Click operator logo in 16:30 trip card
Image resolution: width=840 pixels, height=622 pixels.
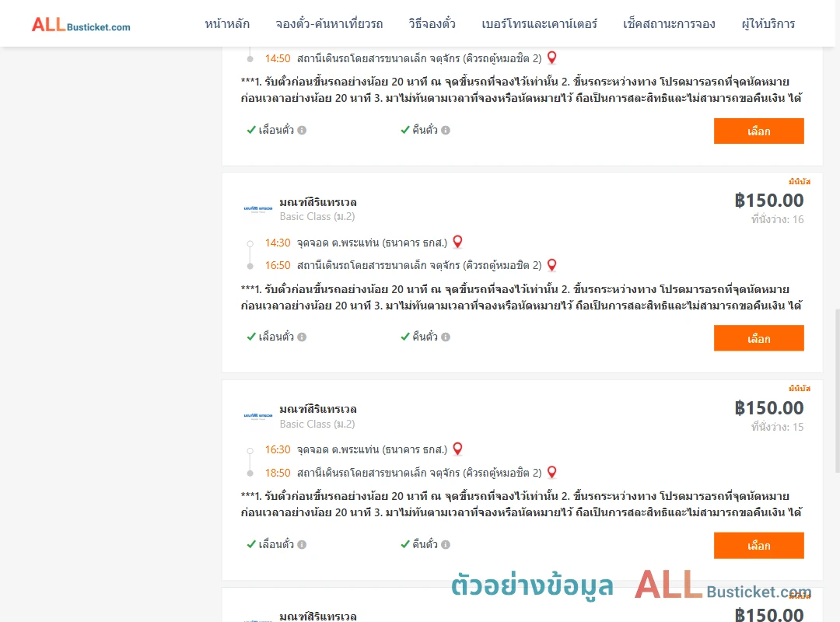[x=258, y=416]
